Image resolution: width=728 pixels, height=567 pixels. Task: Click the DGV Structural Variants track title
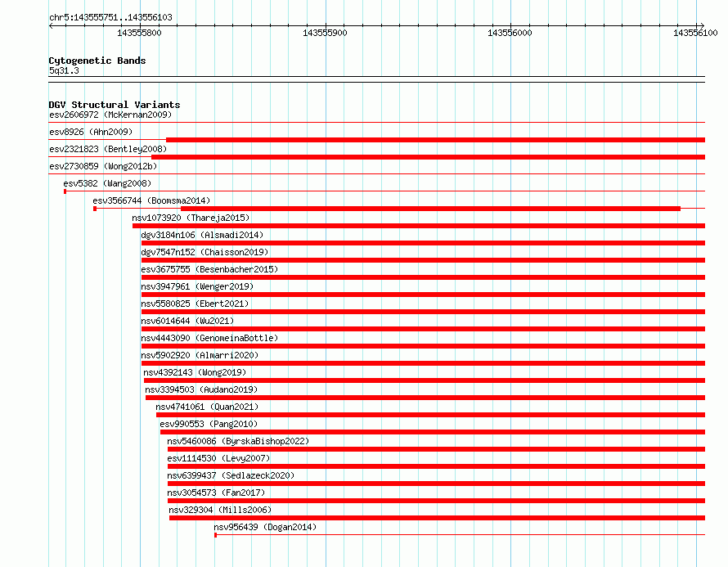click(115, 105)
